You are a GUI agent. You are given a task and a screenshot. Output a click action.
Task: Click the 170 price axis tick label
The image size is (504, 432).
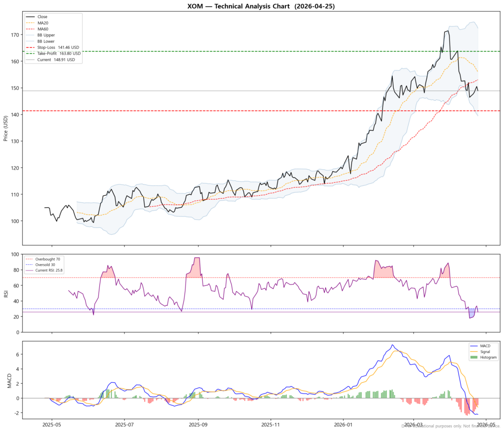(x=15, y=35)
